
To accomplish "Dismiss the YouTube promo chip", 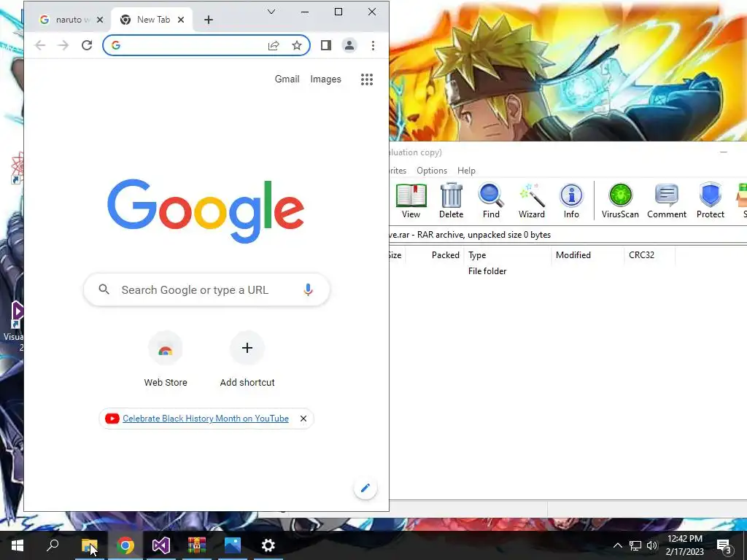I will click(303, 419).
